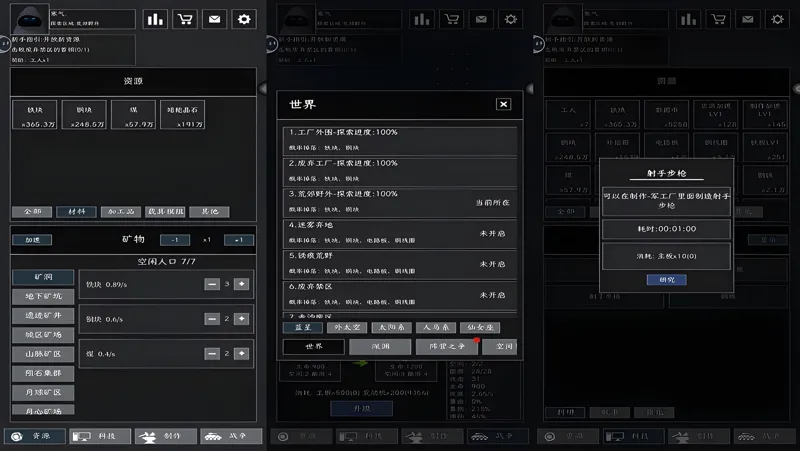
Task: Open the mail envelope icon
Action: point(214,19)
